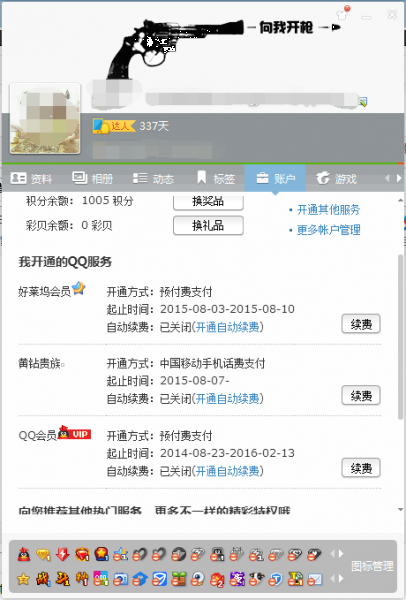
Task: Click the pale envelope icon at row end
Action: [315, 579]
